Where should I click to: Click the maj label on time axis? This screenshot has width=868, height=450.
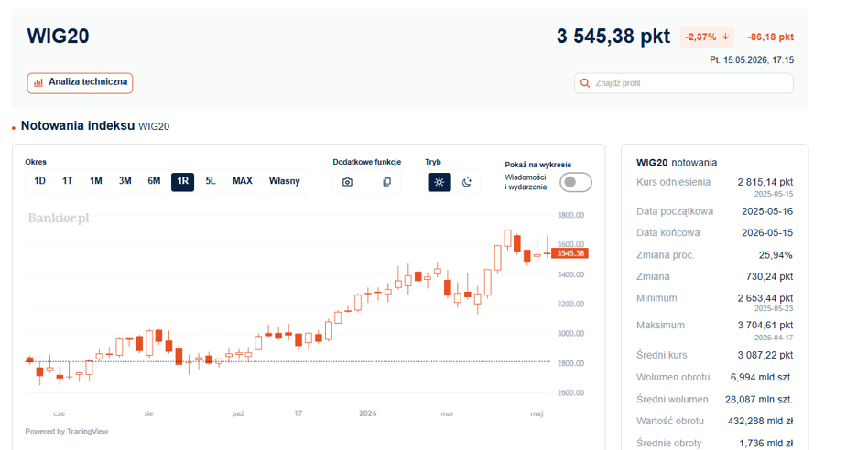click(537, 413)
